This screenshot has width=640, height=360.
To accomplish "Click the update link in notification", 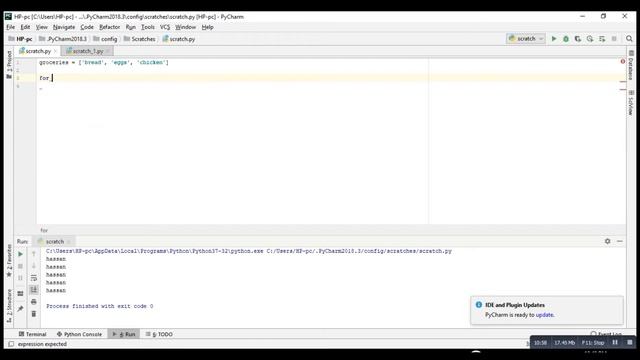I will pos(544,315).
